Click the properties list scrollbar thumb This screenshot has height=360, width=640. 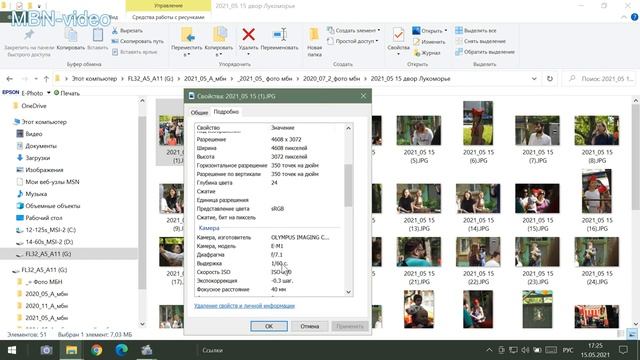[348, 185]
